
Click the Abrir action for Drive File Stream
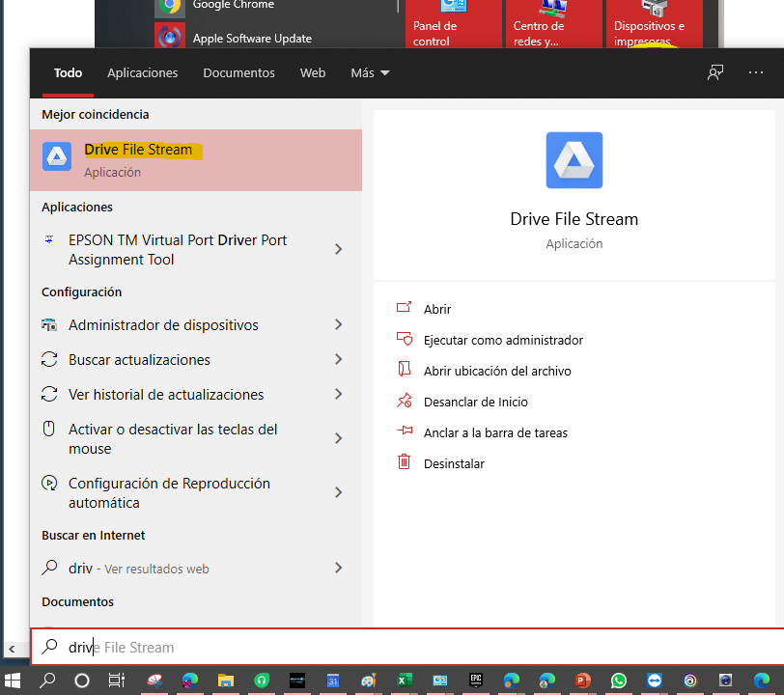click(x=437, y=309)
